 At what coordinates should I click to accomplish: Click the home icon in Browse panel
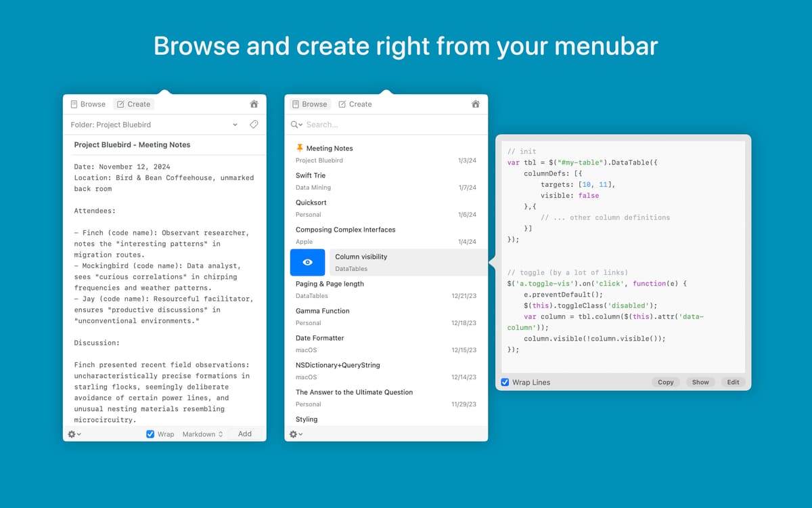[475, 104]
